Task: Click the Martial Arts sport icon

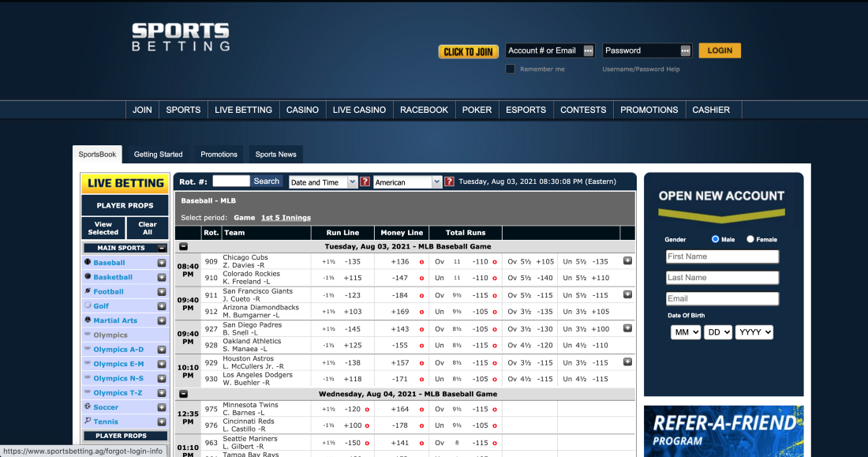Action: (x=88, y=320)
